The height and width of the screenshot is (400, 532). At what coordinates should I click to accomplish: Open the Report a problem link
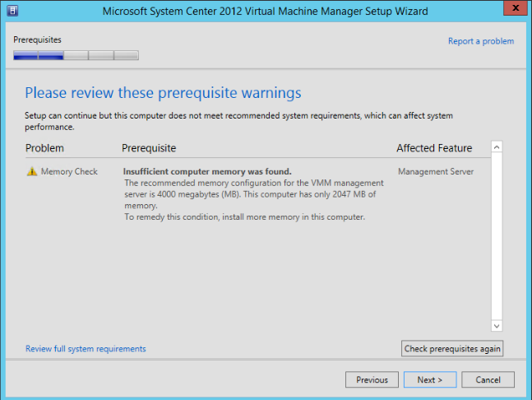point(481,41)
